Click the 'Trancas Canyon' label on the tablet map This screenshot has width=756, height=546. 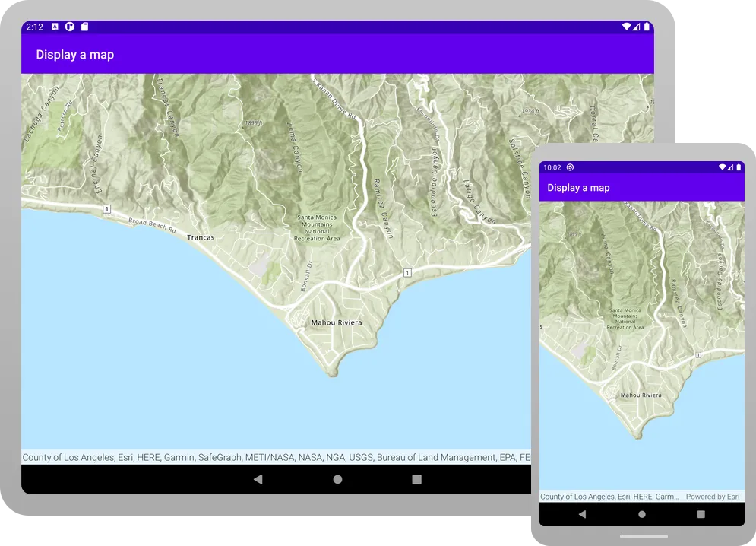(x=167, y=108)
